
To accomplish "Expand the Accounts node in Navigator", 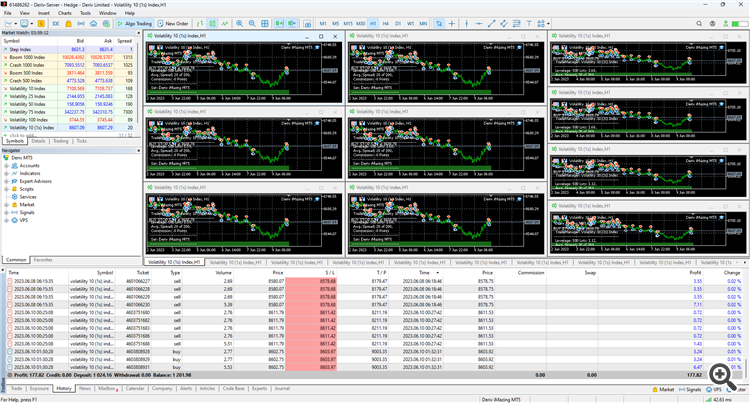I will pyautogui.click(x=7, y=165).
